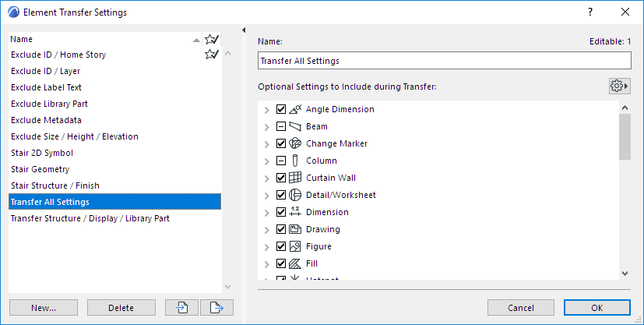Toggle the Beam partial checkbox

click(281, 126)
